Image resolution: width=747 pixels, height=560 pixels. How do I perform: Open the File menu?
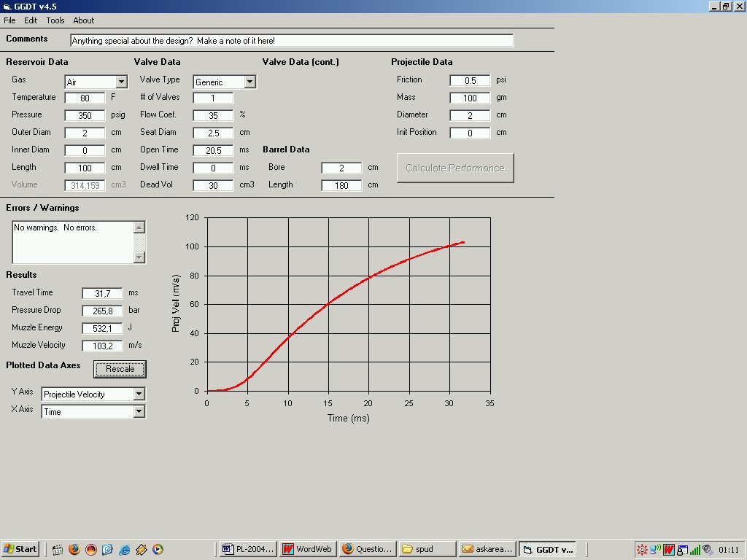[9, 20]
